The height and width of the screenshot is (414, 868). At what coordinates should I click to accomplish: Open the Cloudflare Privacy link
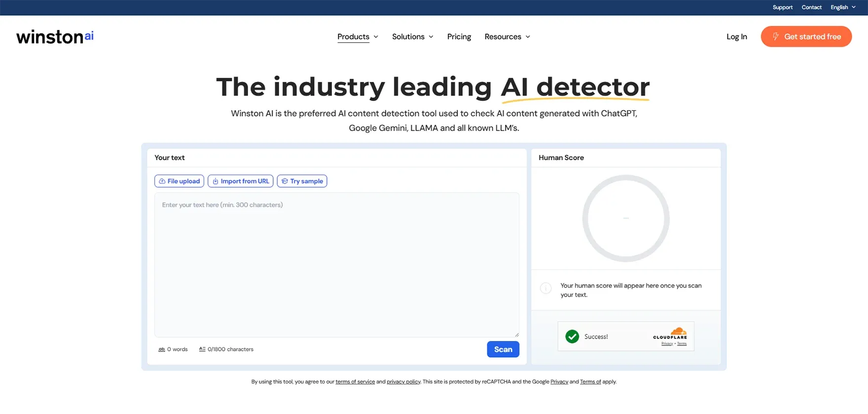tap(667, 344)
